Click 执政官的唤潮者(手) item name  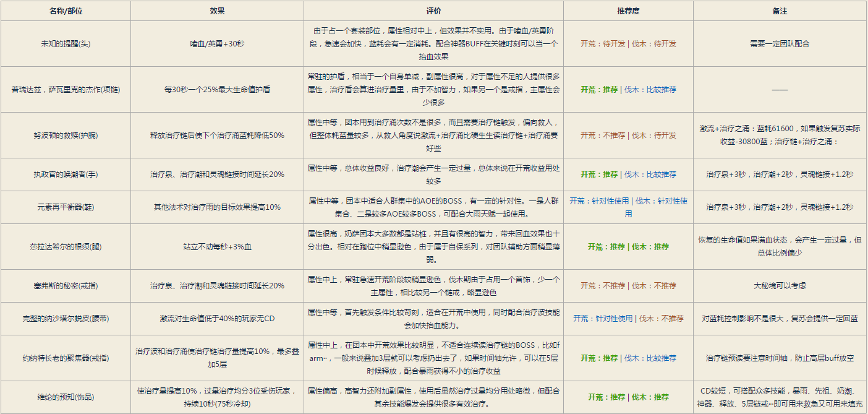pyautogui.click(x=66, y=175)
